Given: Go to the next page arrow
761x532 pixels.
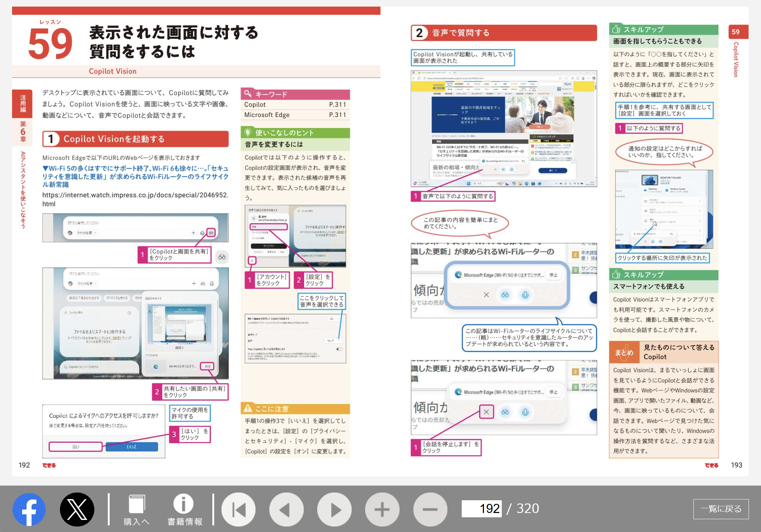Looking at the screenshot, I should (334, 509).
